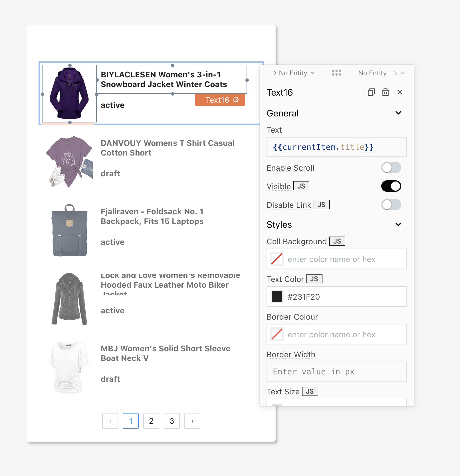Collapse the General section
Screen dimensions: 460x476
398,113
